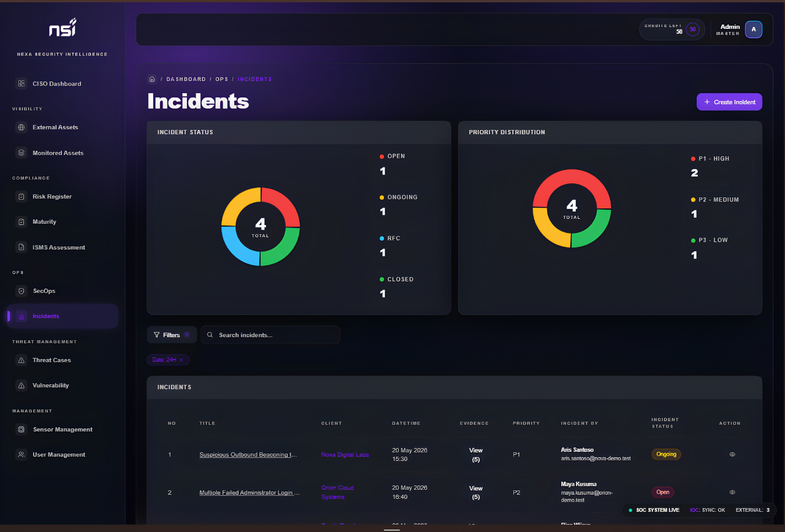
Task: Click the Threat Cases warning icon
Action: pyautogui.click(x=21, y=360)
